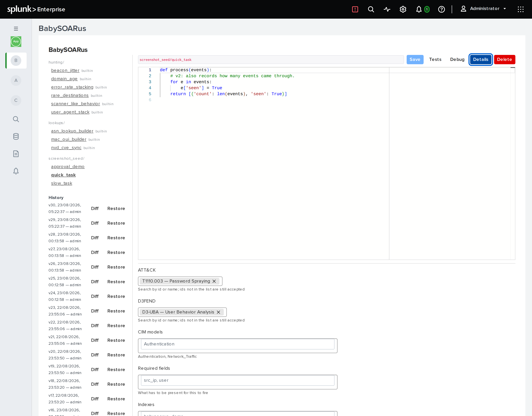Open the Details tab
Image resolution: width=532 pixels, height=416 pixels.
click(481, 60)
